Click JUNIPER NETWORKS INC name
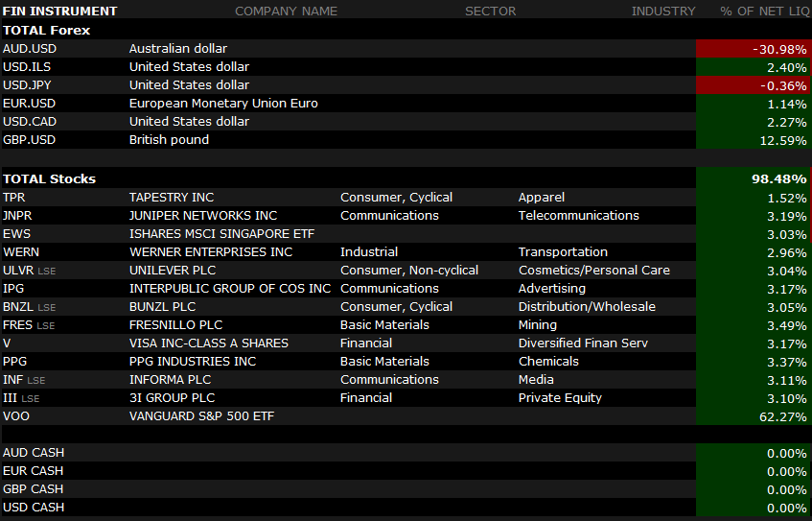The height and width of the screenshot is (521, 812). click(x=203, y=216)
